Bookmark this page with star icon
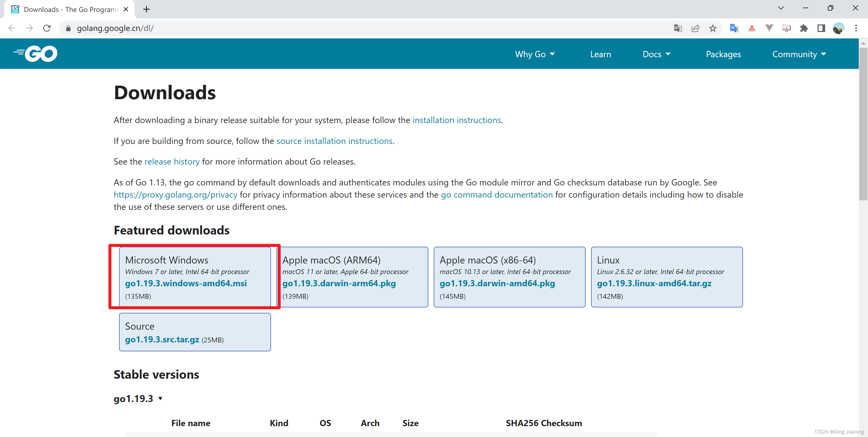The image size is (868, 437). 713,28
